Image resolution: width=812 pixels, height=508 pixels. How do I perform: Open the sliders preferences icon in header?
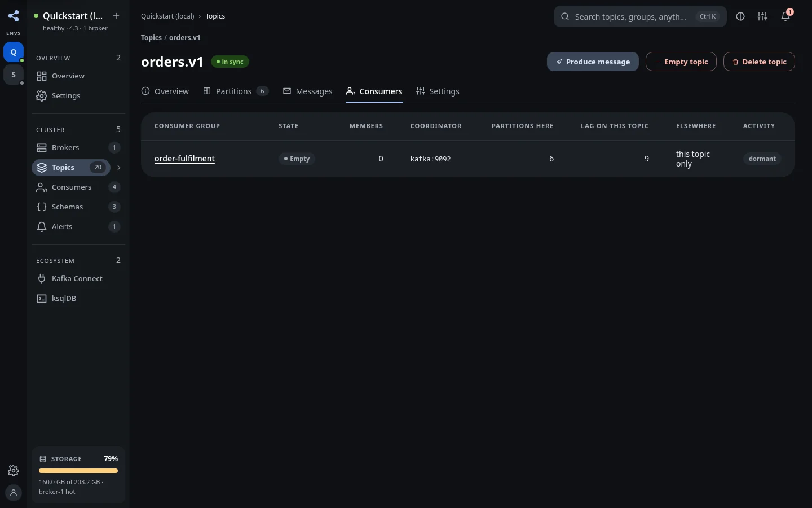coord(762,16)
